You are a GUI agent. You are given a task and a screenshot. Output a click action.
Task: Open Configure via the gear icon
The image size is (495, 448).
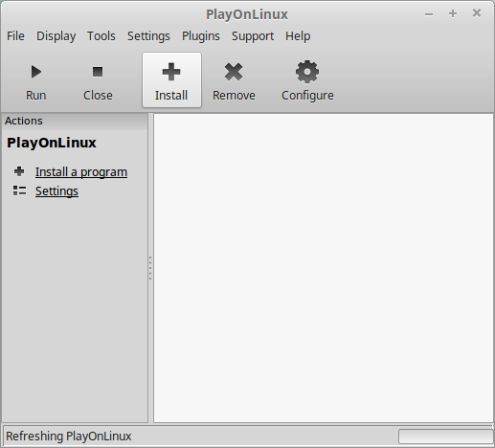click(x=307, y=72)
